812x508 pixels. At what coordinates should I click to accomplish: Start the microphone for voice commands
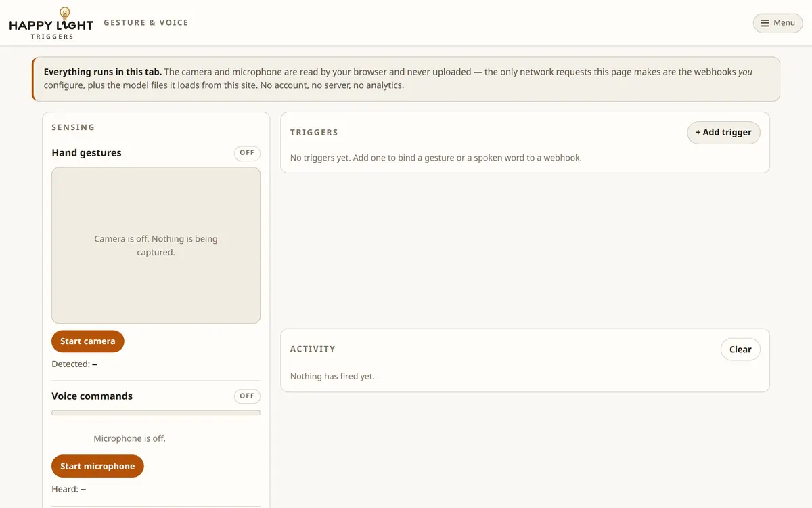click(x=97, y=466)
